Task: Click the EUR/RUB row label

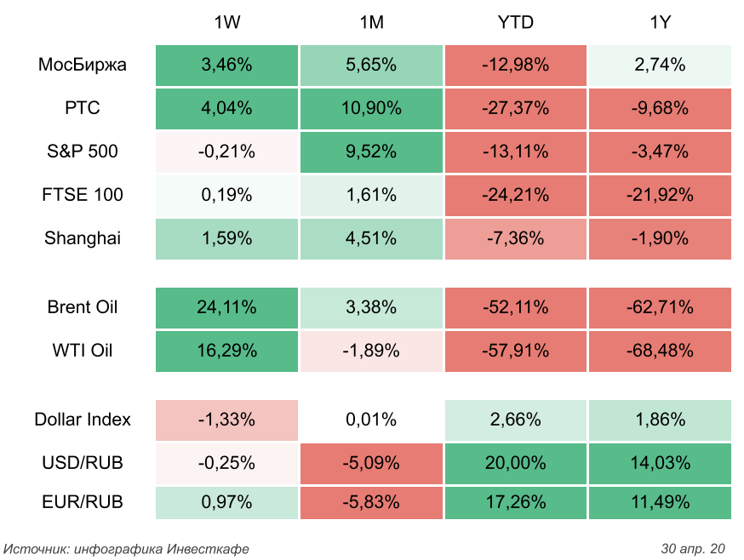Action: click(x=83, y=502)
